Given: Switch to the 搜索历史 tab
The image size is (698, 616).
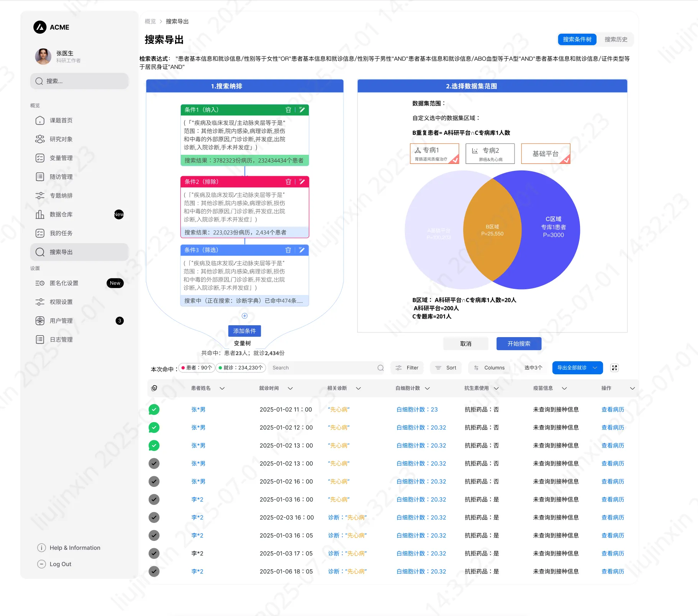Looking at the screenshot, I should [616, 39].
